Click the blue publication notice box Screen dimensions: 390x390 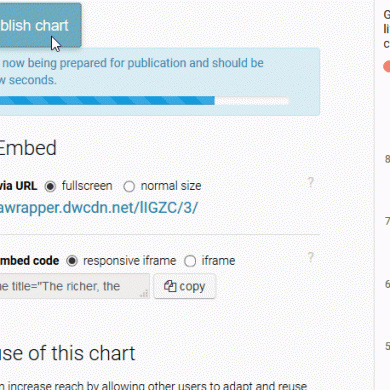pos(160,82)
